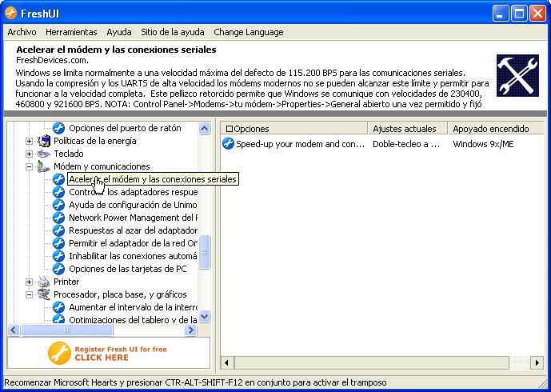Click options list scrollbar left arrow
Image resolution: width=551 pixels, height=392 pixels.
click(227, 362)
